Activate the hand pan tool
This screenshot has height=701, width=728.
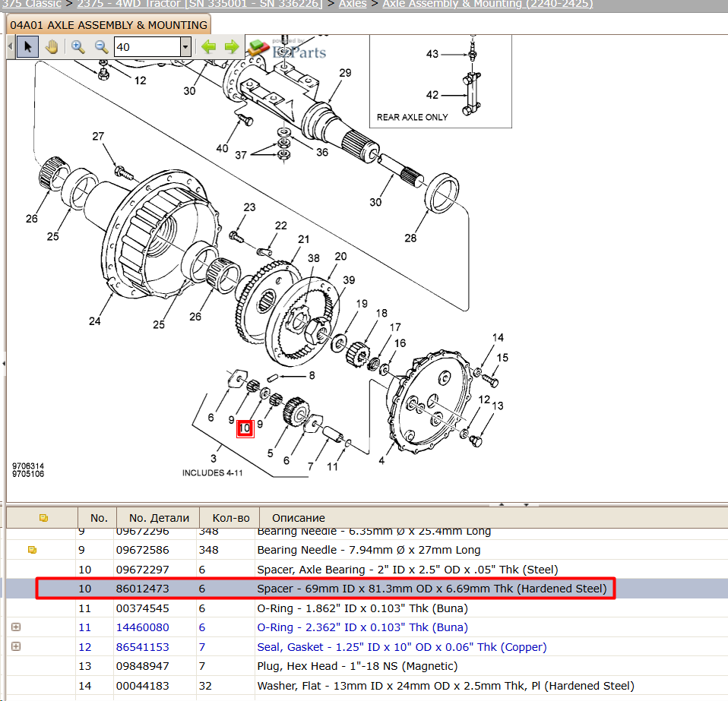pos(52,47)
